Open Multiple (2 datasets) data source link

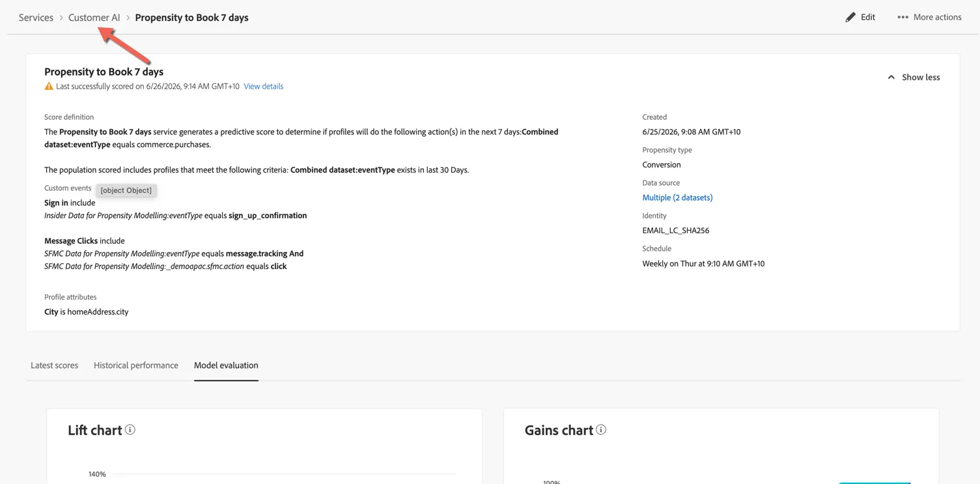pyautogui.click(x=677, y=197)
